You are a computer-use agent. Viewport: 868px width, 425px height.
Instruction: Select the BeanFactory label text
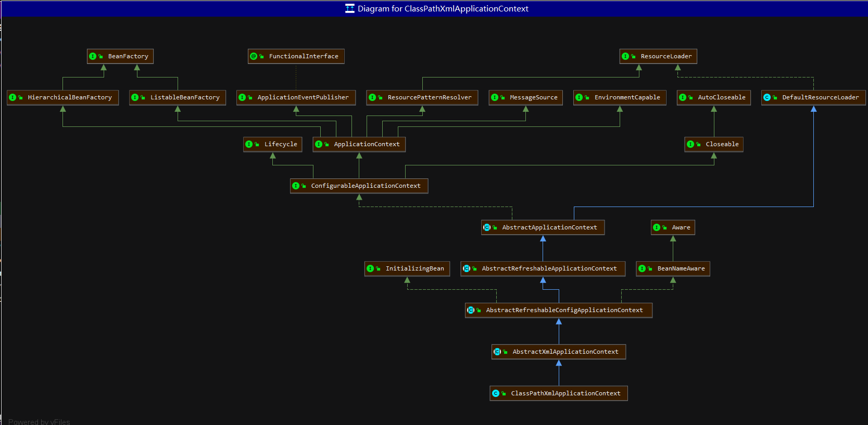click(x=128, y=56)
